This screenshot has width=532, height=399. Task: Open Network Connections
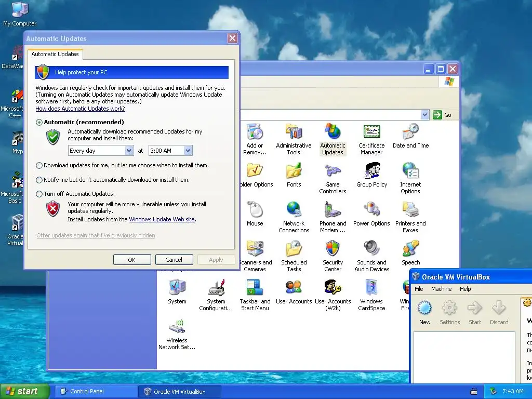click(x=294, y=217)
